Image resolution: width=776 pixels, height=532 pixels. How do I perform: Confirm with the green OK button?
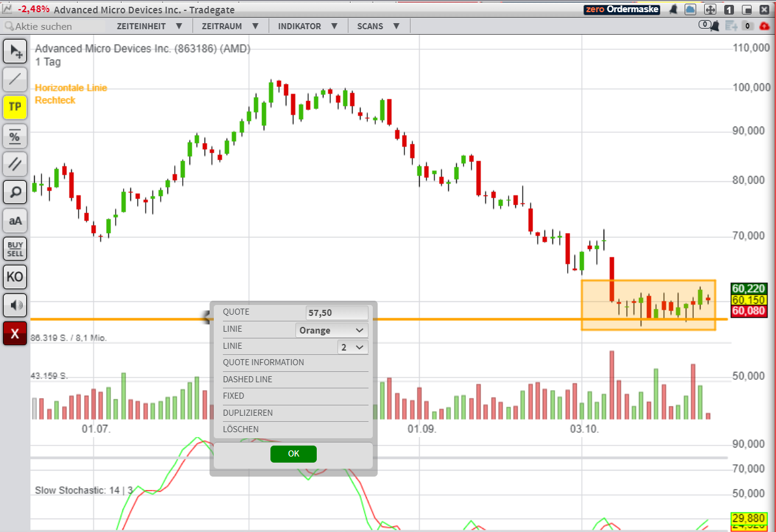294,453
